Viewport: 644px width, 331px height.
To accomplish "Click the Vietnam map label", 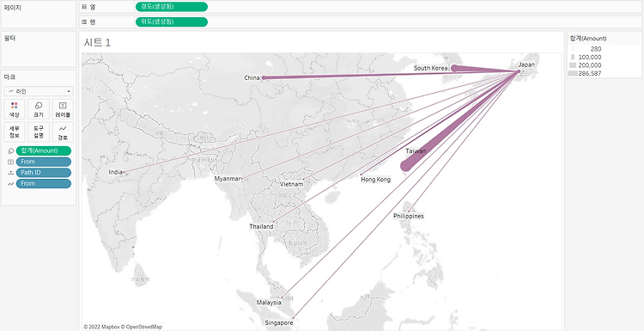I will coord(292,185).
